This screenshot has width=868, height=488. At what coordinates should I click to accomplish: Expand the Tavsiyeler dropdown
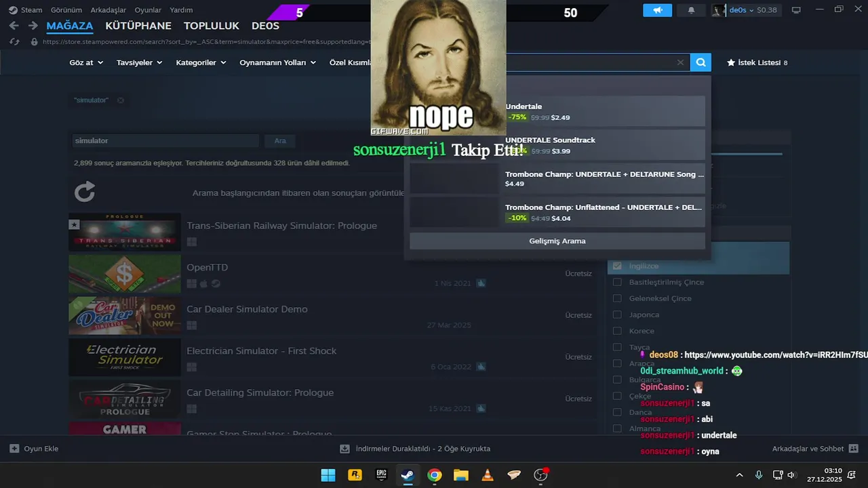click(x=140, y=62)
